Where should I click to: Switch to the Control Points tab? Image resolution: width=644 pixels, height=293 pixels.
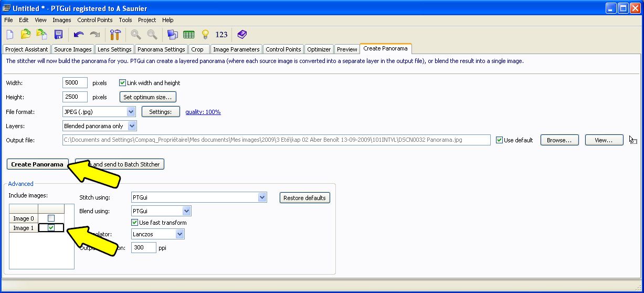pyautogui.click(x=283, y=49)
